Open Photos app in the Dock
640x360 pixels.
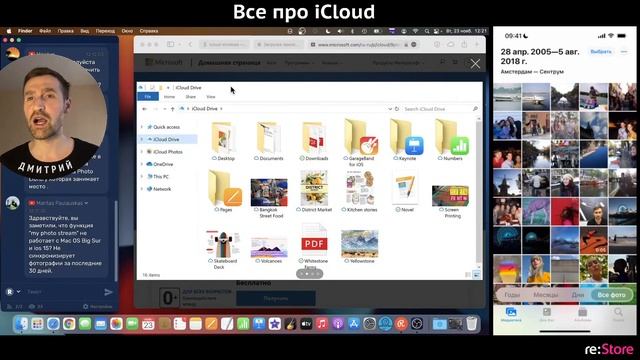(x=116, y=324)
